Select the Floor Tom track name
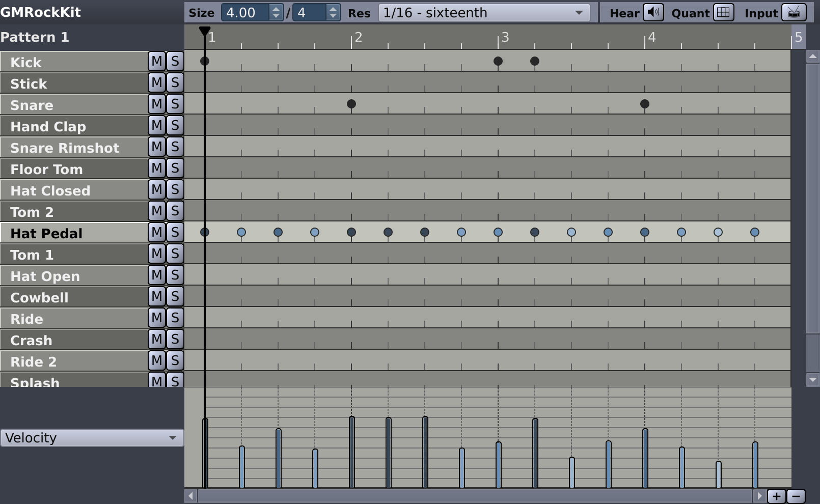Screen dimensions: 820x504 click(46, 169)
